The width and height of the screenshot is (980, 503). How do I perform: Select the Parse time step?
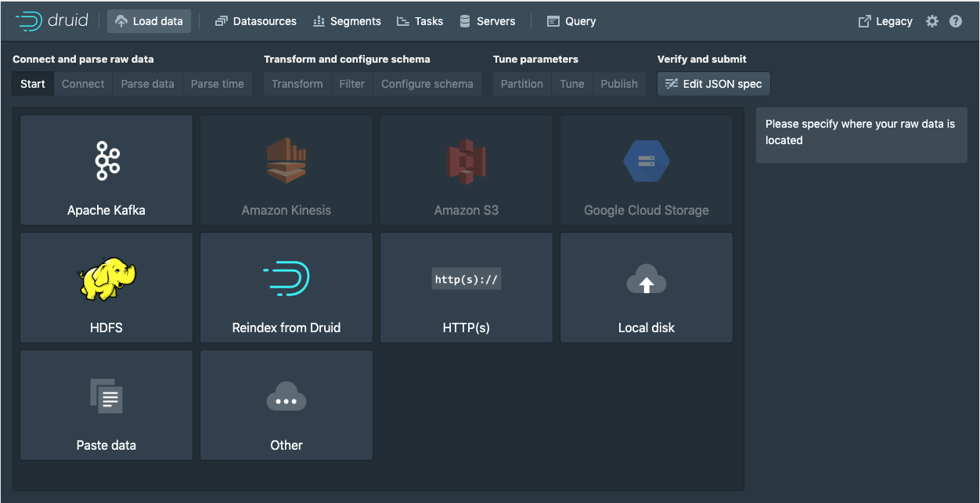pyautogui.click(x=218, y=84)
